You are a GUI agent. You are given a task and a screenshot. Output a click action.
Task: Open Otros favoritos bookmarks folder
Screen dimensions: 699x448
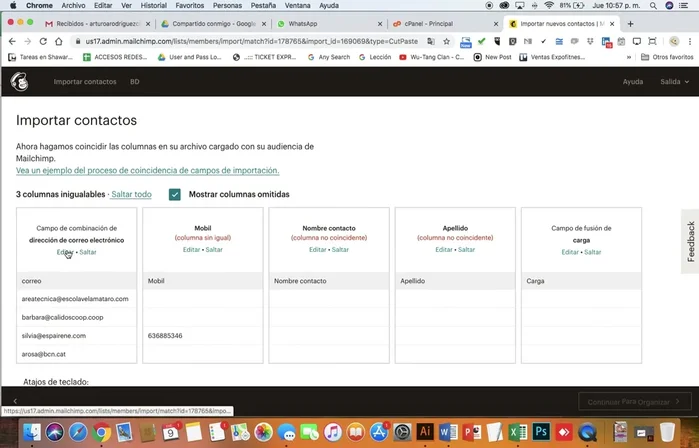pos(667,57)
